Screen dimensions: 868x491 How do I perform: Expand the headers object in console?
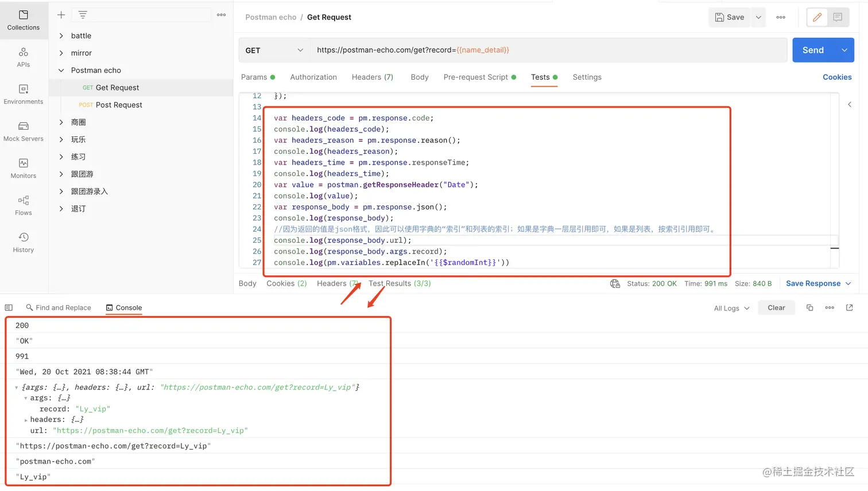tap(26, 420)
